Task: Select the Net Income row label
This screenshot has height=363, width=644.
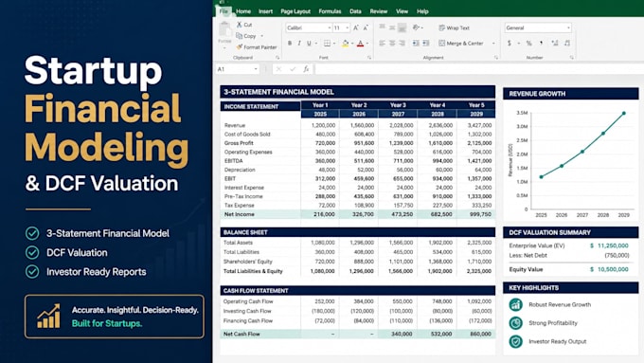Action: (239, 214)
